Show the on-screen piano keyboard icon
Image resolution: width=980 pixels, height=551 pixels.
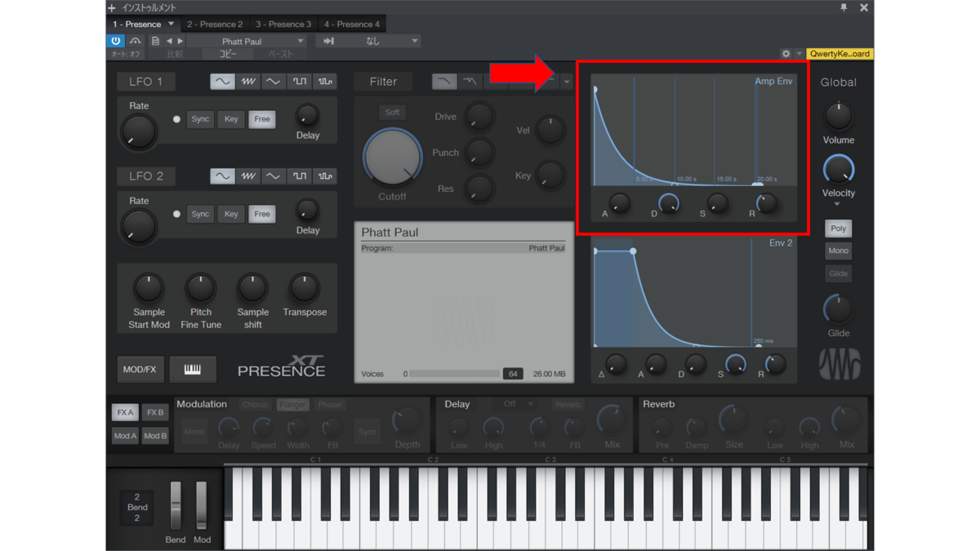pyautogui.click(x=193, y=370)
